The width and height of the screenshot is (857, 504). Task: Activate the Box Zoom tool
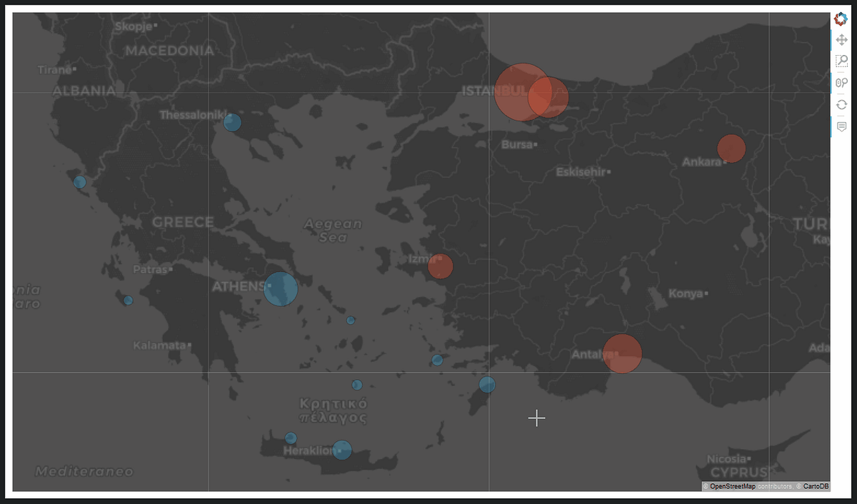pos(841,61)
